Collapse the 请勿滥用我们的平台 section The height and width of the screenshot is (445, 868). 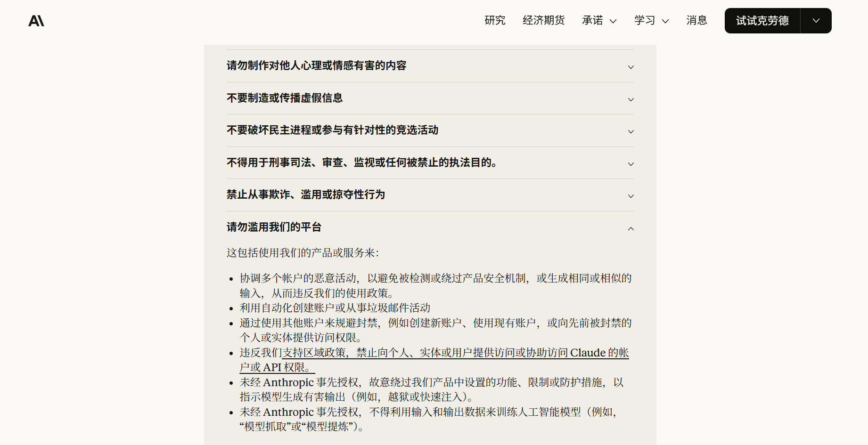[x=631, y=228]
